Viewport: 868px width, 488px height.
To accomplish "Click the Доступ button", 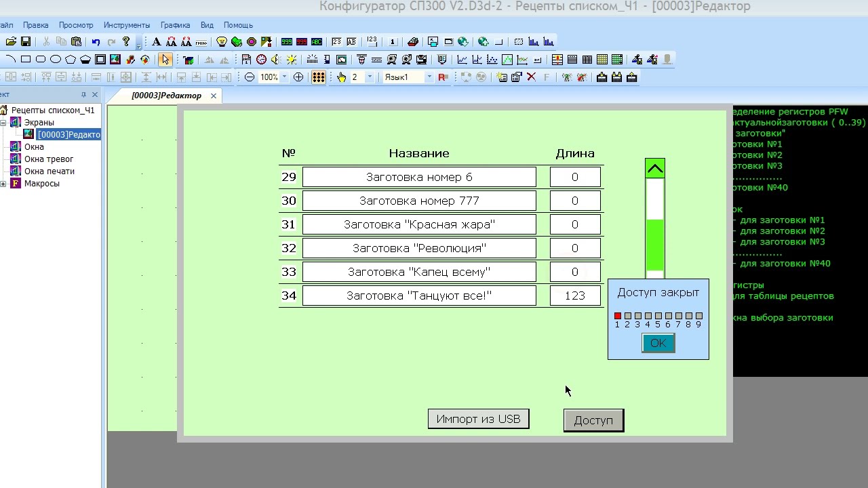I will tap(593, 420).
